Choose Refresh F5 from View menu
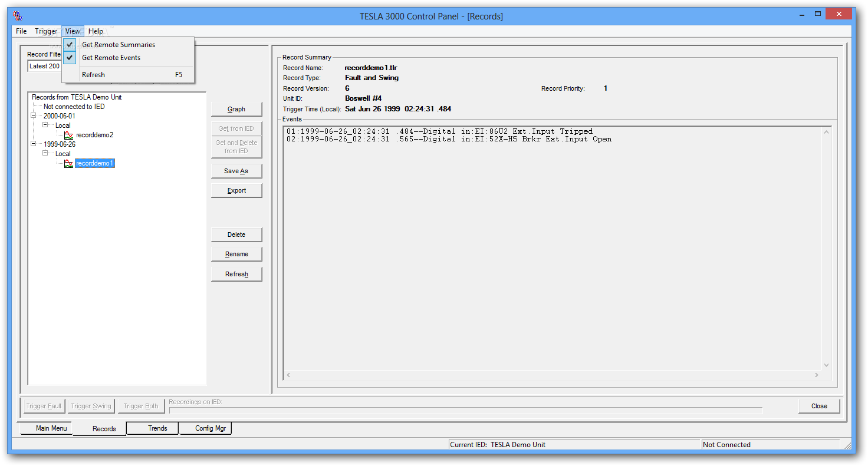 point(129,75)
